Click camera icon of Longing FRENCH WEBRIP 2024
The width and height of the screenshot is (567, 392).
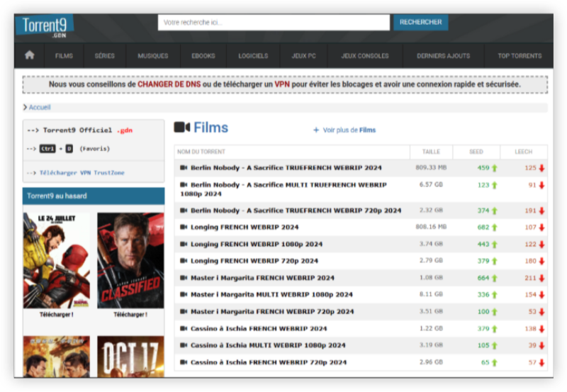[184, 227]
